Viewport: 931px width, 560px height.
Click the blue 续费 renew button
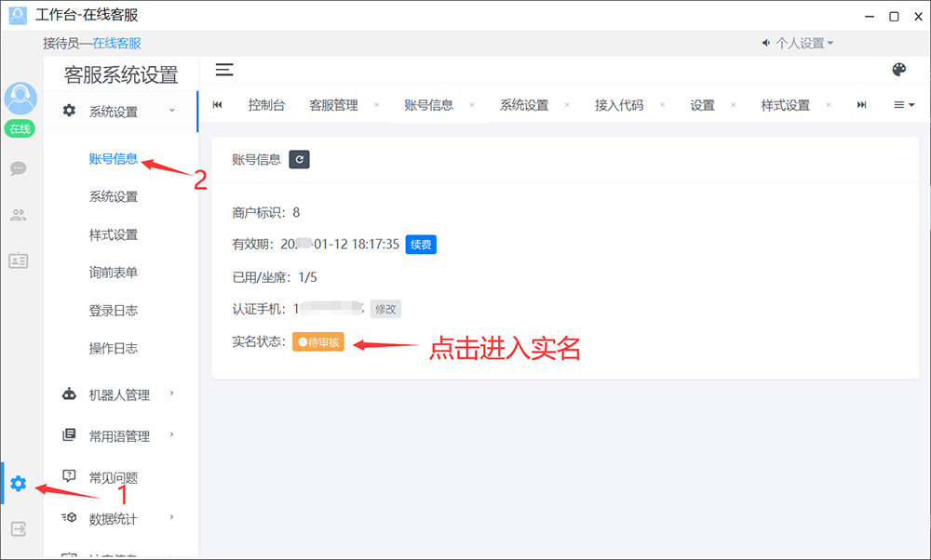pos(421,245)
